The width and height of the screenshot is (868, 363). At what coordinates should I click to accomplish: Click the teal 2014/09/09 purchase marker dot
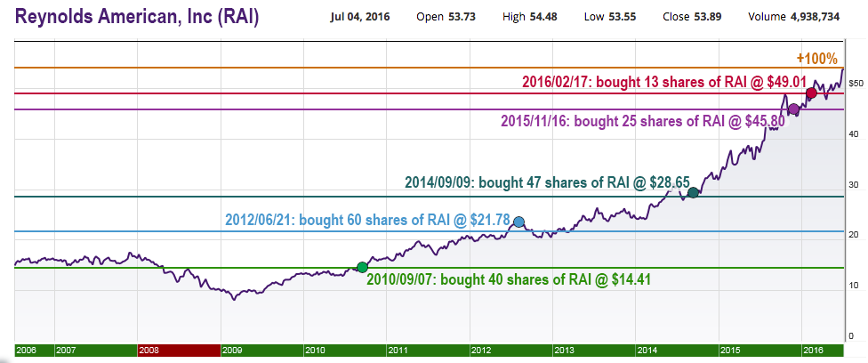coord(693,193)
